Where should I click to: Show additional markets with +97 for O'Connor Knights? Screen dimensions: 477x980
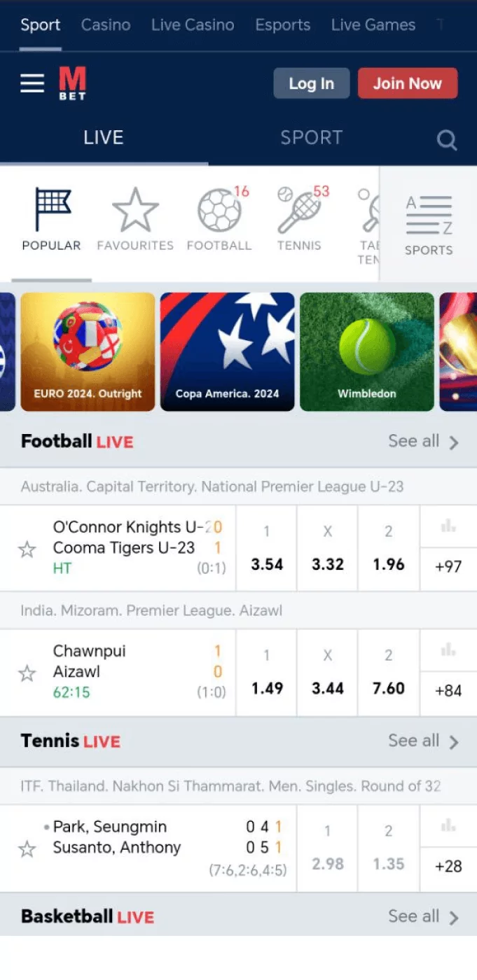(449, 567)
